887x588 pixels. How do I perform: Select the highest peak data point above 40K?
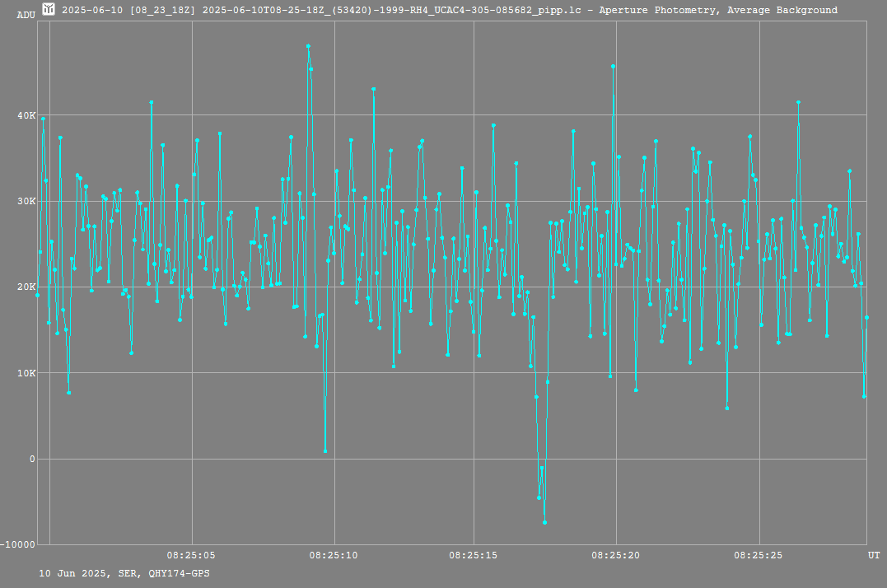[308, 46]
